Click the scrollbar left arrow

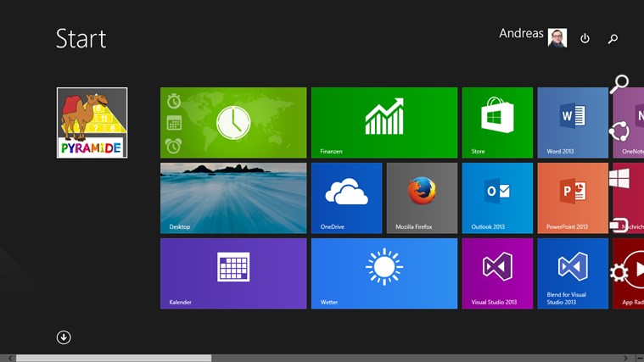click(x=10, y=359)
